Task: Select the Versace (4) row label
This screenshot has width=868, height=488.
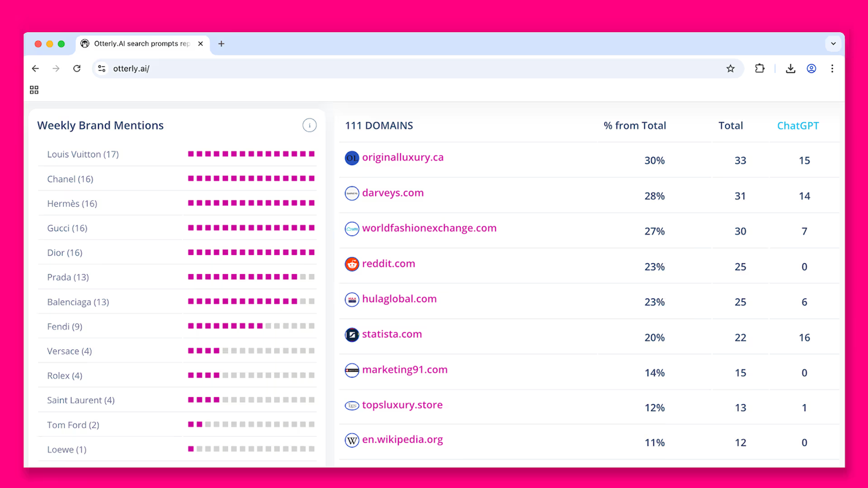Action: point(69,351)
